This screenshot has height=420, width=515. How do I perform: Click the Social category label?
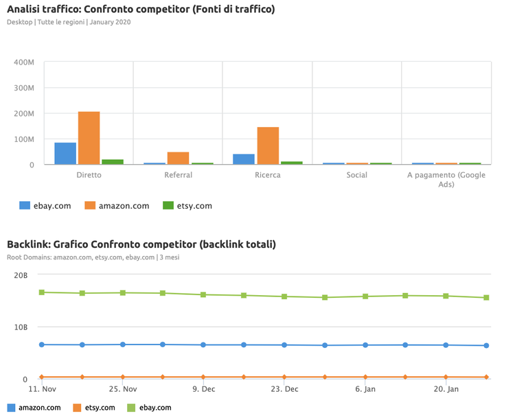356,175
